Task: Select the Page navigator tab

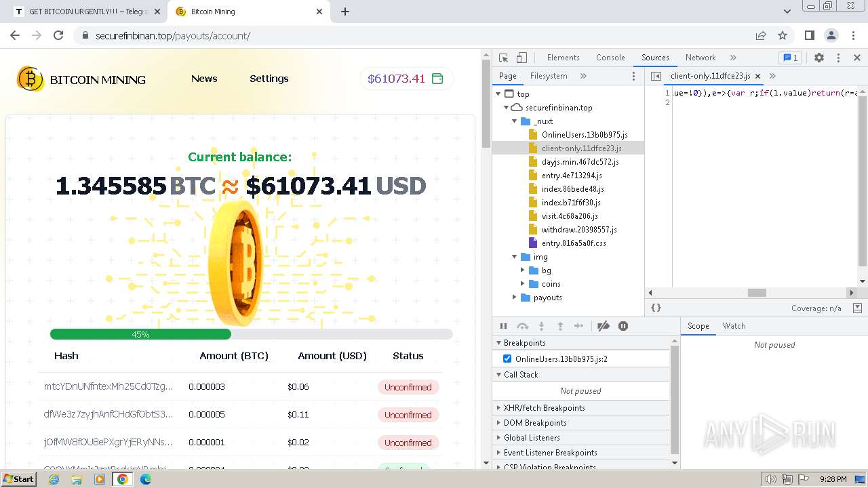Action: pyautogui.click(x=507, y=76)
